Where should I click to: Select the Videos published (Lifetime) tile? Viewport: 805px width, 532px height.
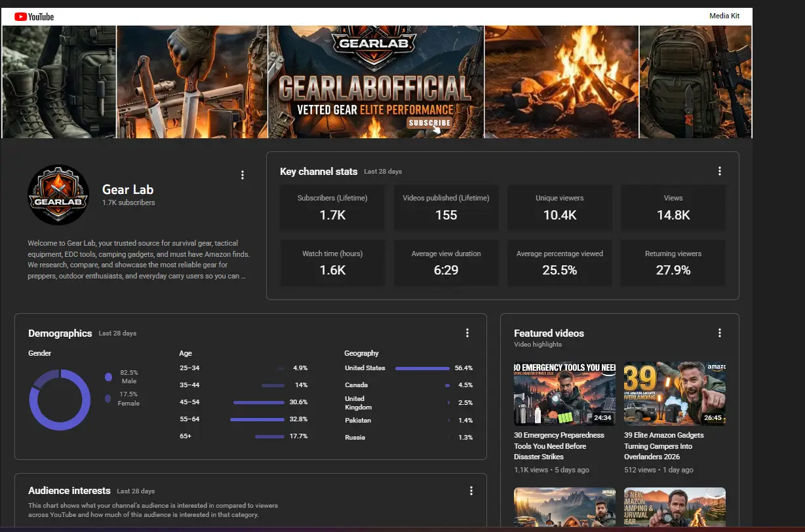tap(446, 208)
